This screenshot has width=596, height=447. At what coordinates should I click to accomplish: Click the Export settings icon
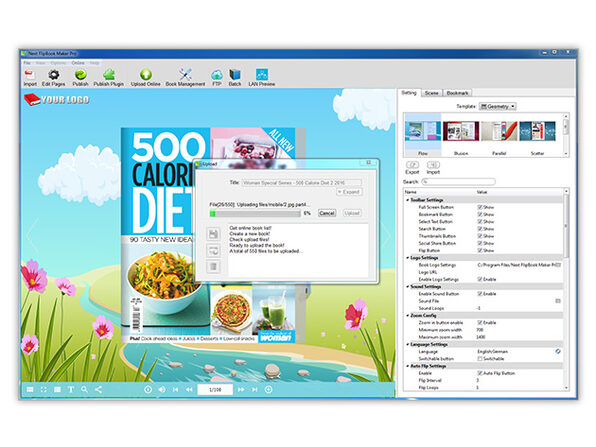[x=412, y=165]
